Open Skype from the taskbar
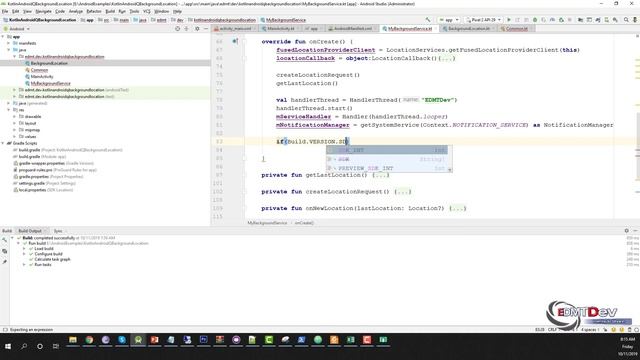Screen dimensions: 640x360 point(122,340)
